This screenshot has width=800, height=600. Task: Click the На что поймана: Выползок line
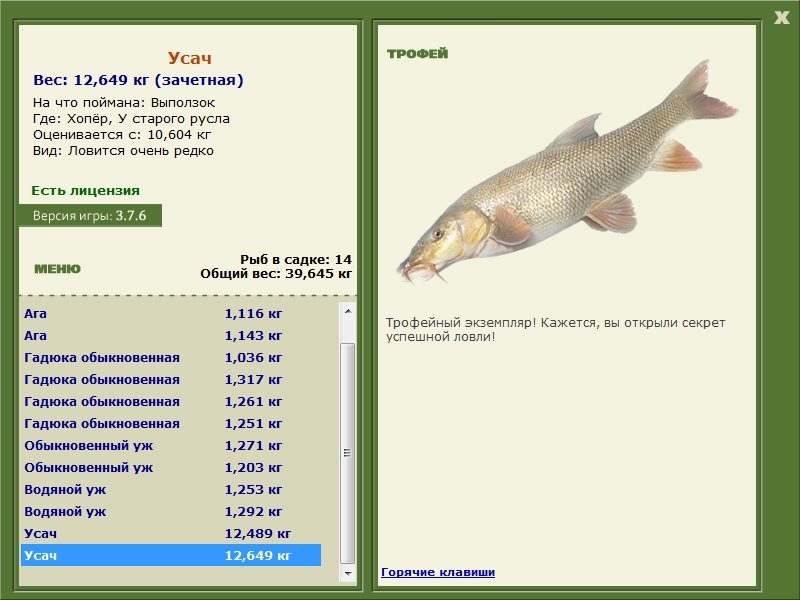click(x=124, y=103)
